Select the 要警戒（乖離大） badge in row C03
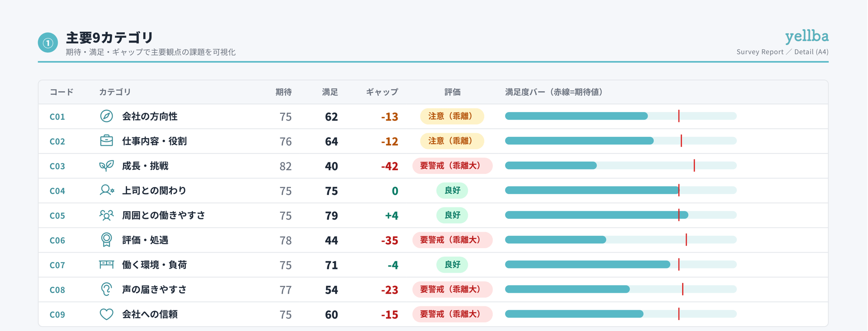This screenshot has width=868, height=331. click(x=452, y=165)
